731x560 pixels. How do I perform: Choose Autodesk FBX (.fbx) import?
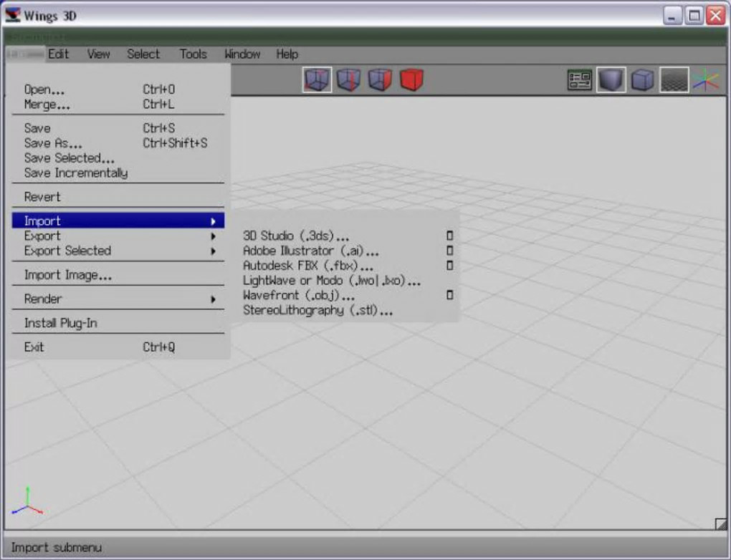click(x=308, y=266)
